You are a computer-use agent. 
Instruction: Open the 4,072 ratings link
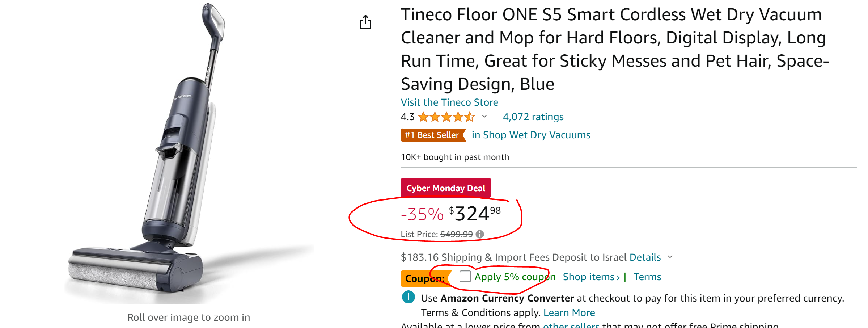pyautogui.click(x=533, y=117)
